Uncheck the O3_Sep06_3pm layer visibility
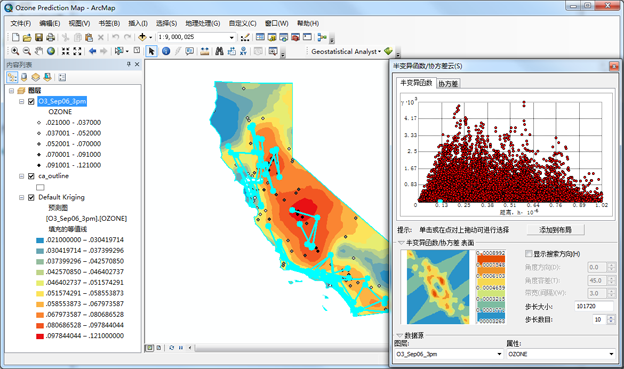 31,102
